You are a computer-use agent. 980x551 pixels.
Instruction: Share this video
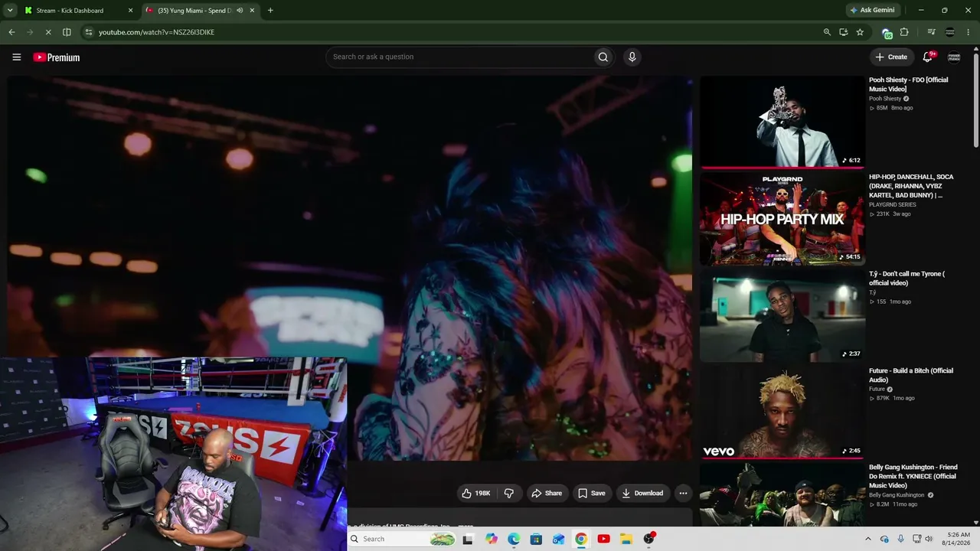(547, 494)
